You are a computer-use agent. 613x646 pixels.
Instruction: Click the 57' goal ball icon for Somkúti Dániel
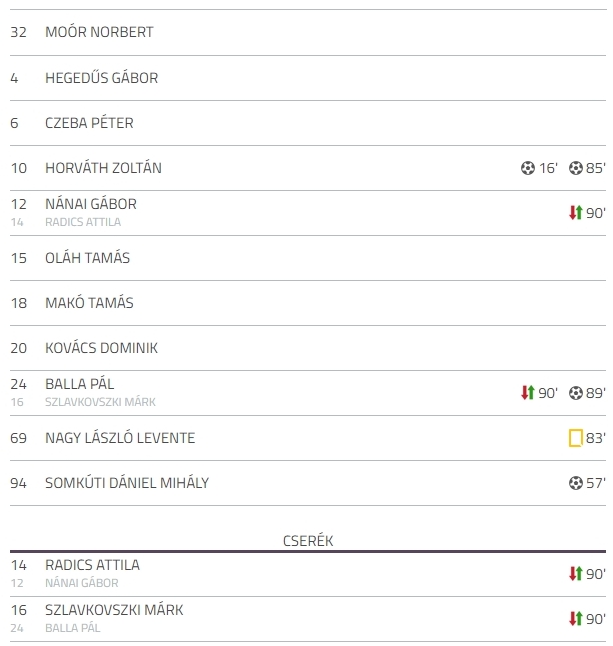pos(576,483)
